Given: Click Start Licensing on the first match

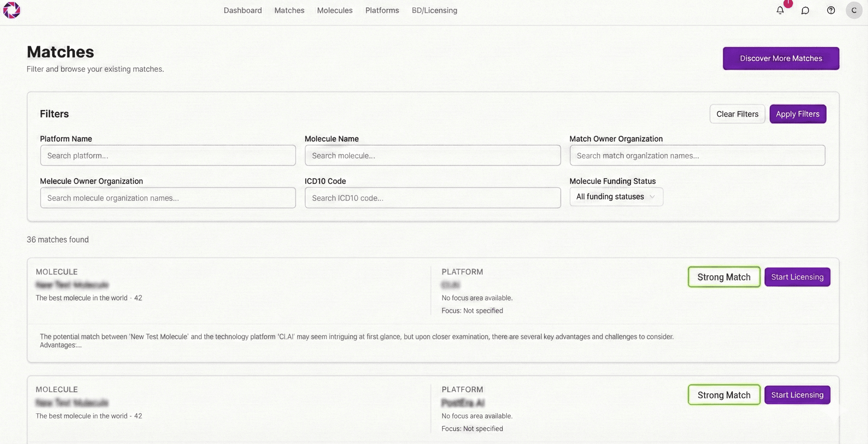Looking at the screenshot, I should click(x=796, y=277).
